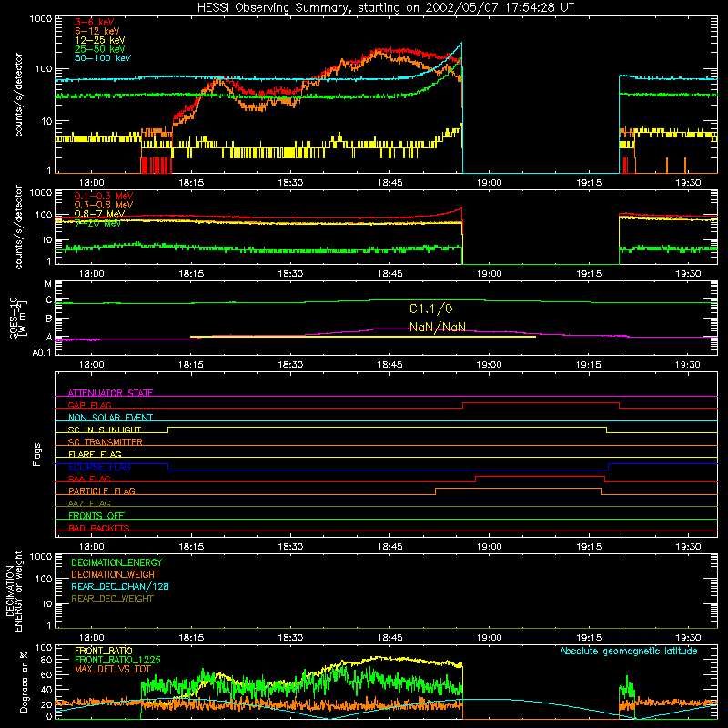This screenshot has width=728, height=728.
Task: Click the 18:30 tick label under the decimation panel
Action: pyautogui.click(x=290, y=638)
